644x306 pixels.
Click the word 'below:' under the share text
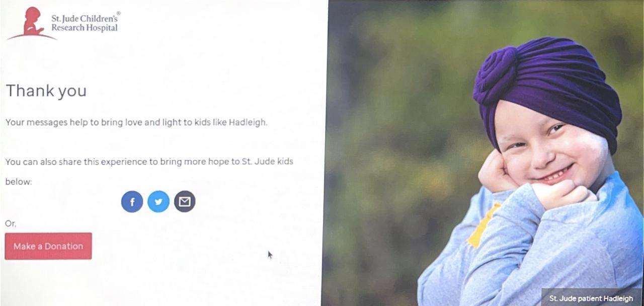[19, 182]
